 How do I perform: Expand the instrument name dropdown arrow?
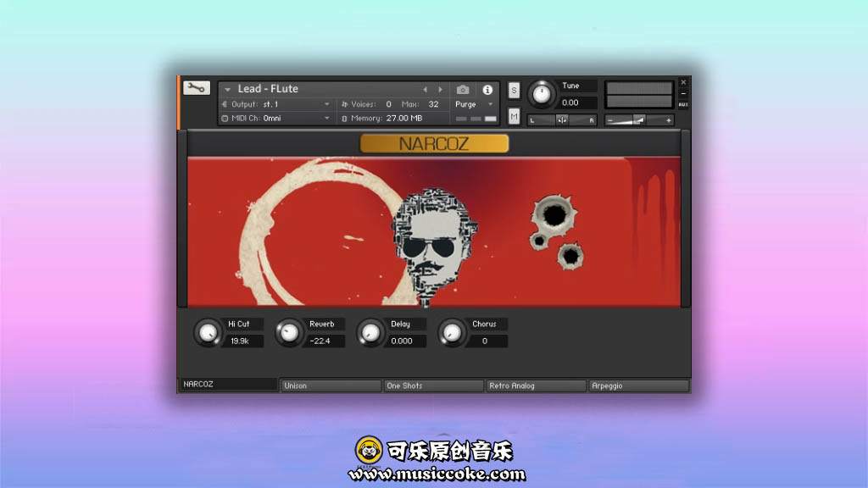(227, 89)
